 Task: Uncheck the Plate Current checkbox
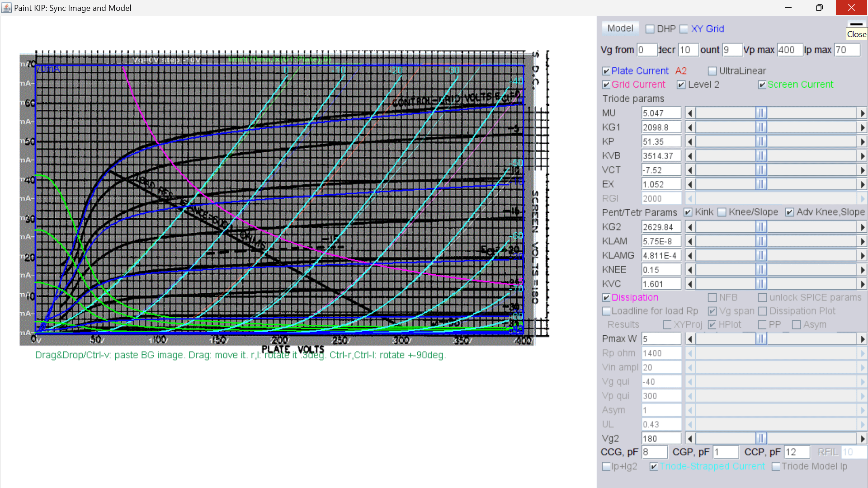coord(606,71)
